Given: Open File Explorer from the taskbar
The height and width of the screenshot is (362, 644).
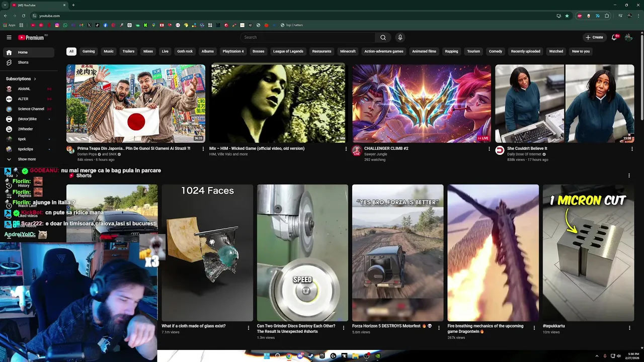Looking at the screenshot, I should pos(355,356).
